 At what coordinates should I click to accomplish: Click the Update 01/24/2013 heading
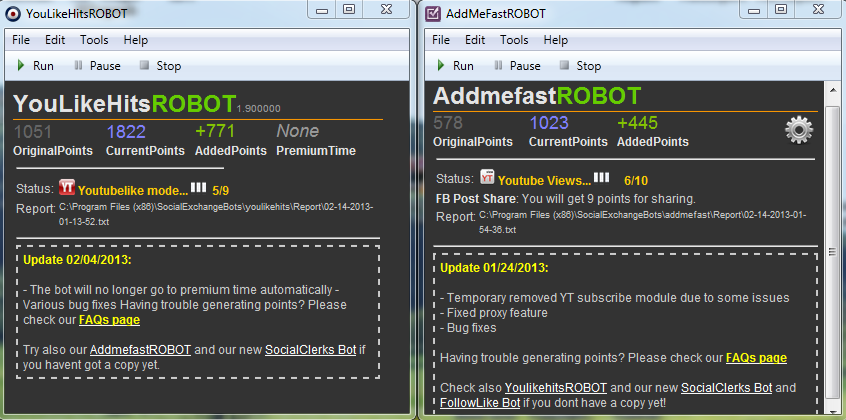(x=494, y=268)
